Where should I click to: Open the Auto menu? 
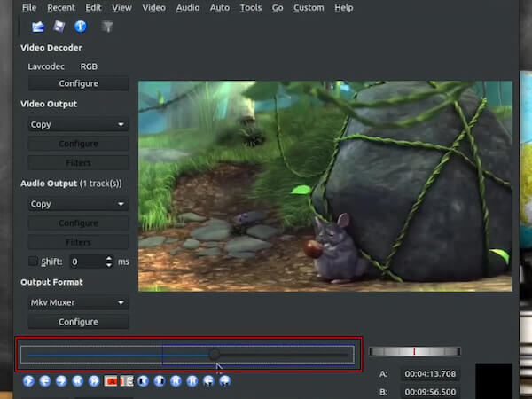coord(220,7)
